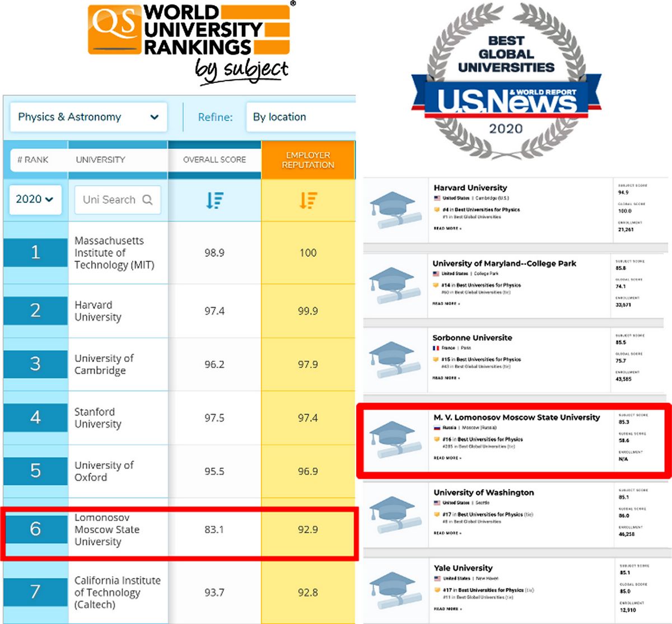
Task: Click MIT's overall score 98.9
Action: (214, 253)
